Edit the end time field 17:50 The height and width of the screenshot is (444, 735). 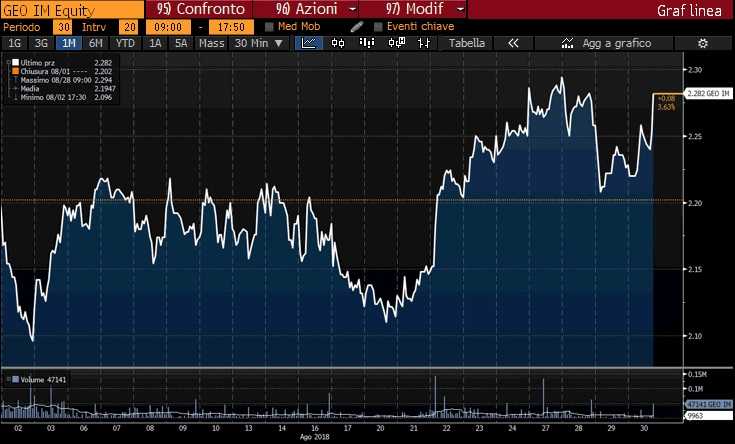tap(232, 27)
